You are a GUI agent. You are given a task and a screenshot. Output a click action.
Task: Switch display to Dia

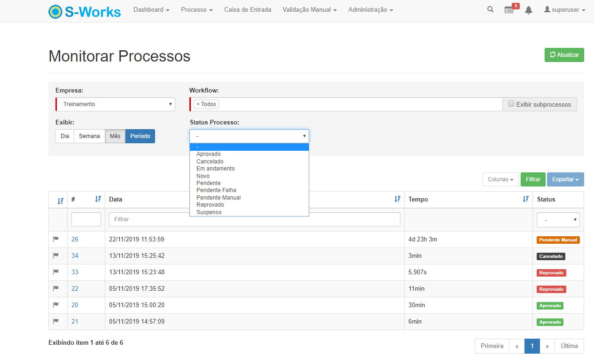click(x=65, y=136)
